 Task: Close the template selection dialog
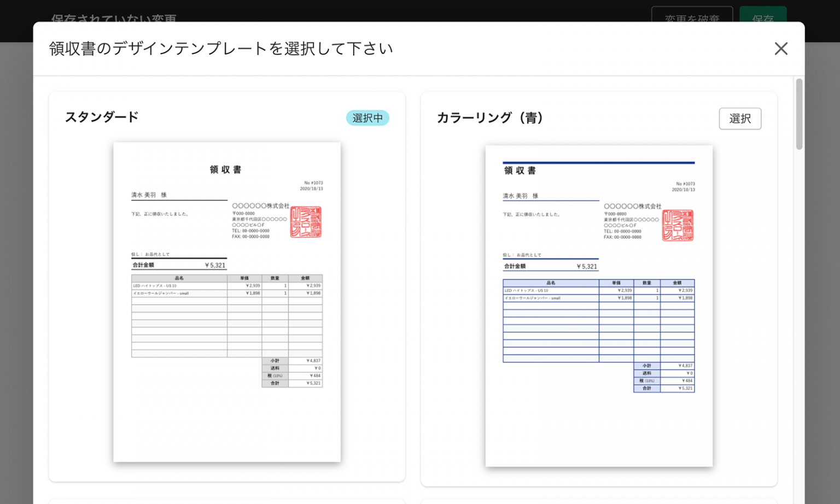coord(781,49)
